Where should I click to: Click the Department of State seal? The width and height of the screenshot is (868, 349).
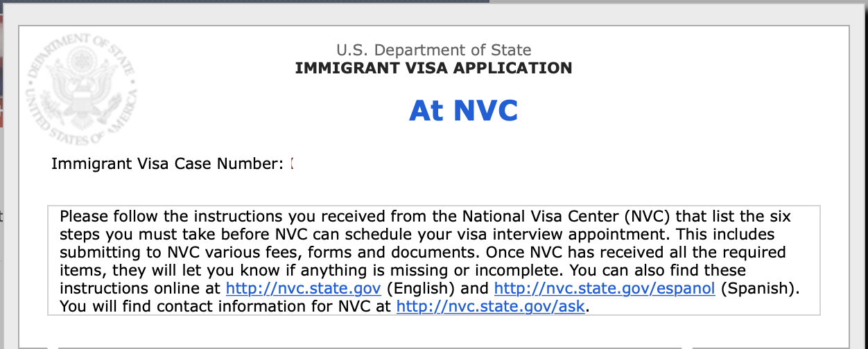pyautogui.click(x=80, y=90)
